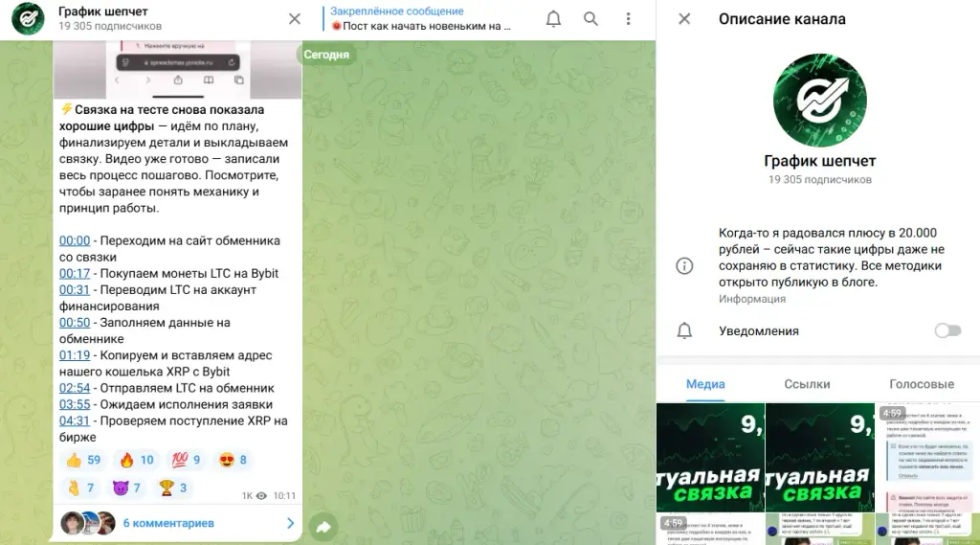Jump to timestamp 03:55 in the video
The width and height of the screenshot is (980, 545).
[x=75, y=404]
